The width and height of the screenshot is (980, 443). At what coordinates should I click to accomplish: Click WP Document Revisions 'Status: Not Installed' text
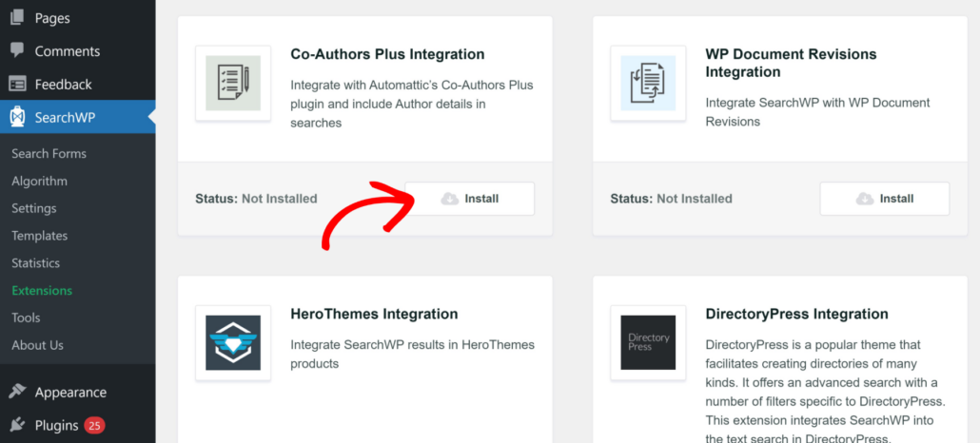(x=671, y=199)
